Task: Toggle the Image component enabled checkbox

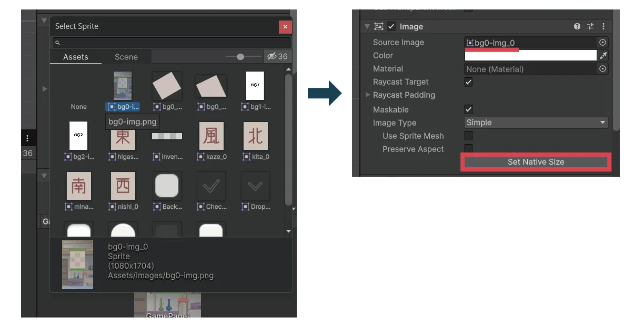Action: (391, 26)
